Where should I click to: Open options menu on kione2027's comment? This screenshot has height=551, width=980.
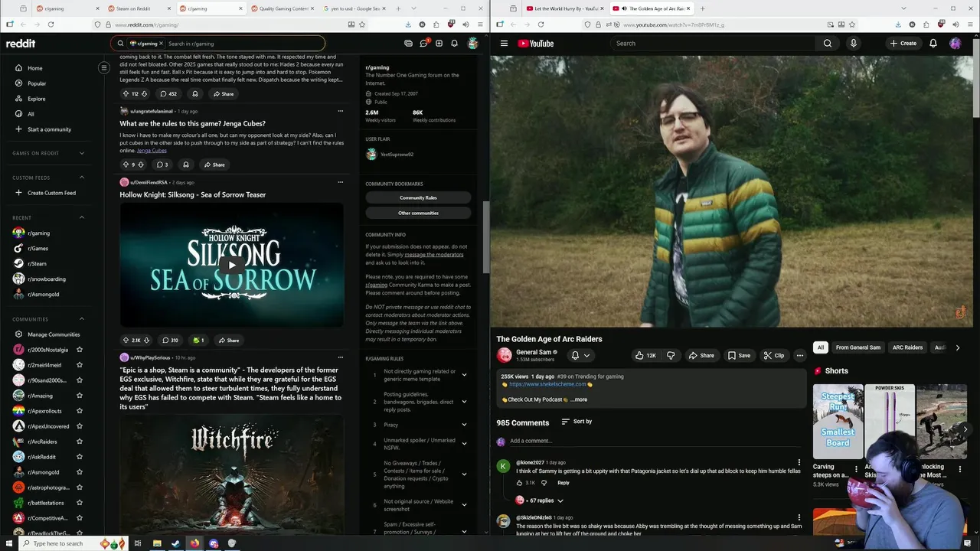799,463
